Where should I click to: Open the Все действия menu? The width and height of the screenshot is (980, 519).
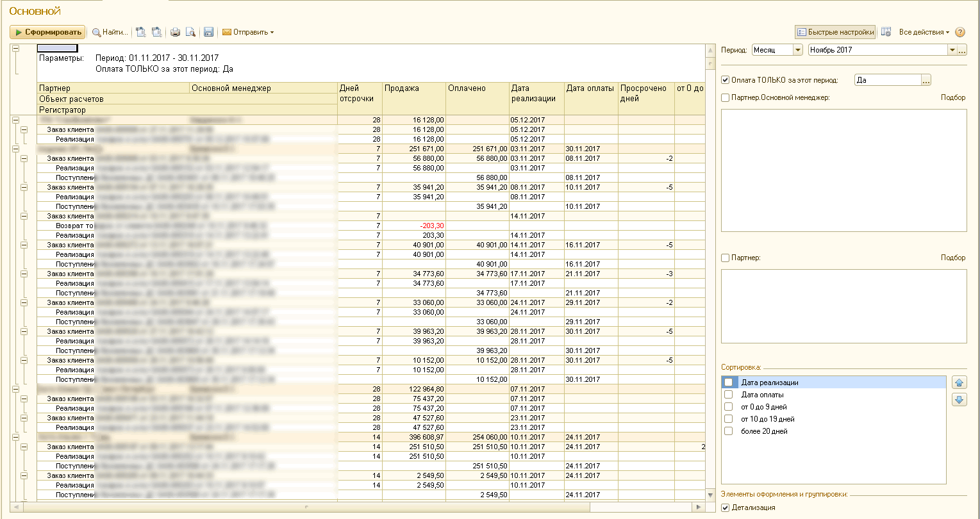pos(924,32)
